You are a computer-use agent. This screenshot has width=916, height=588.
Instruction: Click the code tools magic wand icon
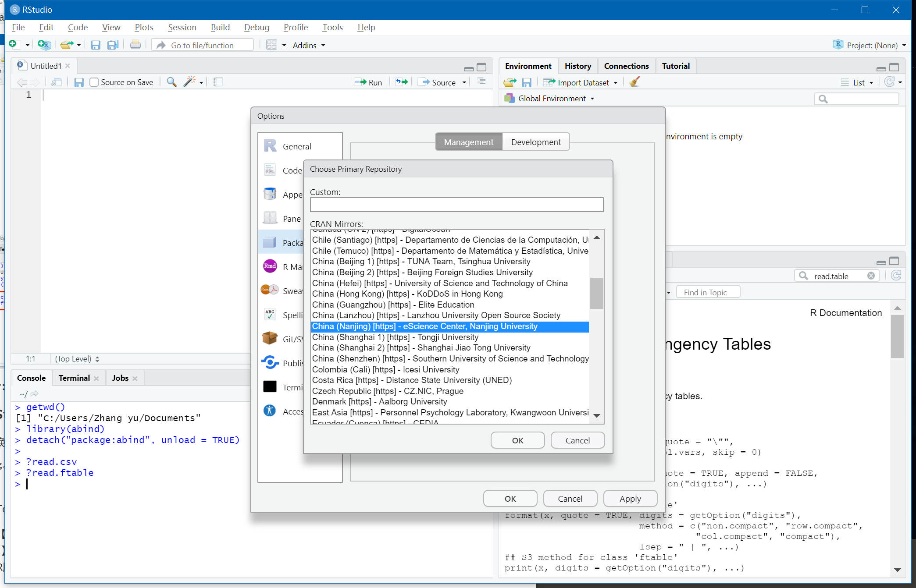tap(189, 82)
